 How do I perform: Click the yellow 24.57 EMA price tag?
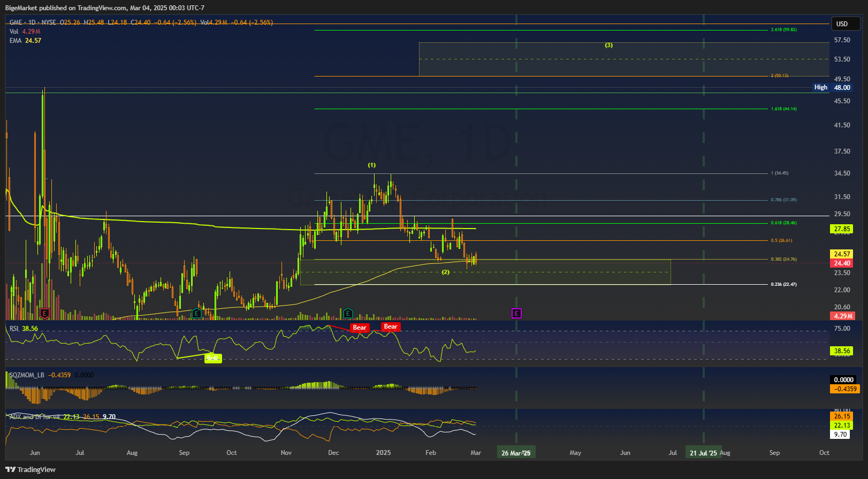point(842,254)
